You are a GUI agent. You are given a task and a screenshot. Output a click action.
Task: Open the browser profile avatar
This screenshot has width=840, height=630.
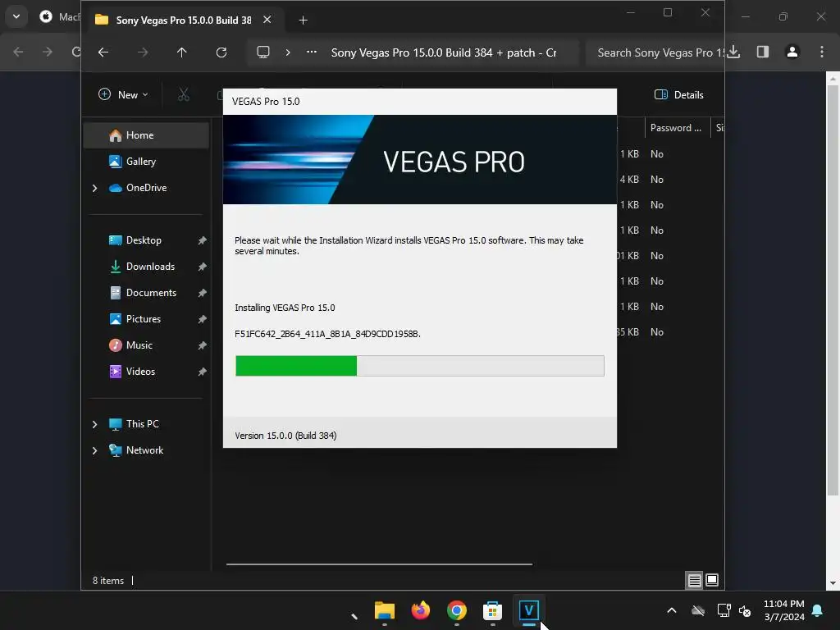792,52
